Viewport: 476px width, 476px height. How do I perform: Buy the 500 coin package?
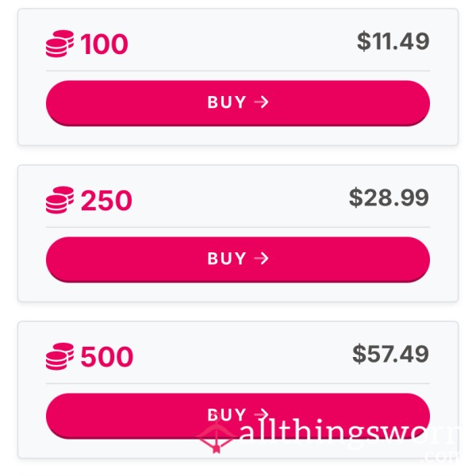click(x=238, y=416)
